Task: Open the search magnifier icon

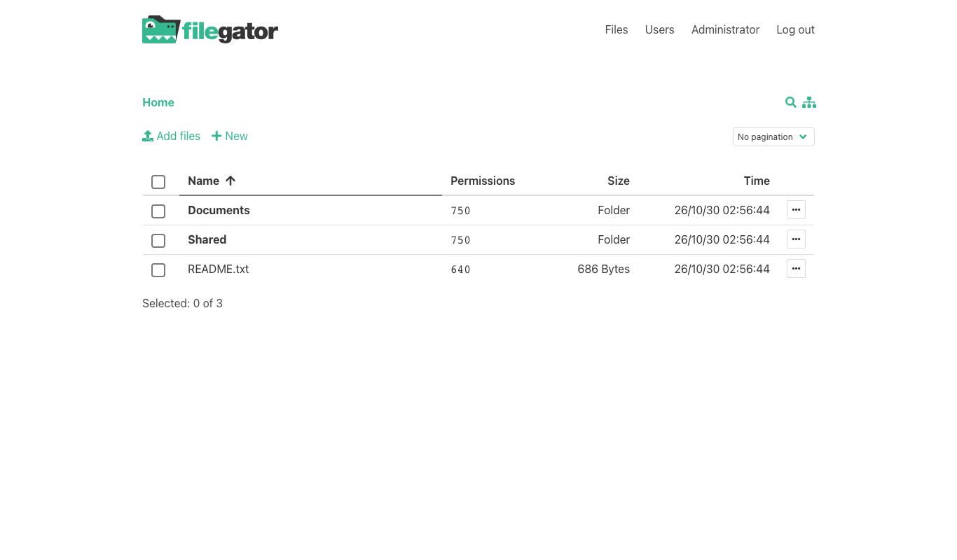Action: point(791,102)
